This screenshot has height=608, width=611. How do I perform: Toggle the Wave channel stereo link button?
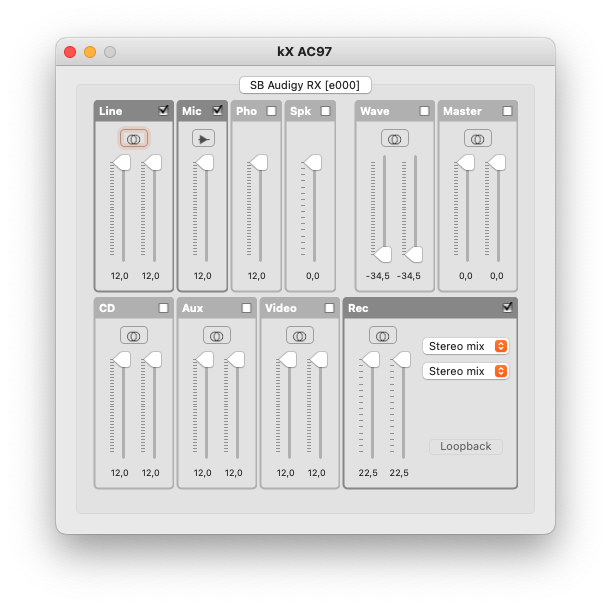[395, 139]
